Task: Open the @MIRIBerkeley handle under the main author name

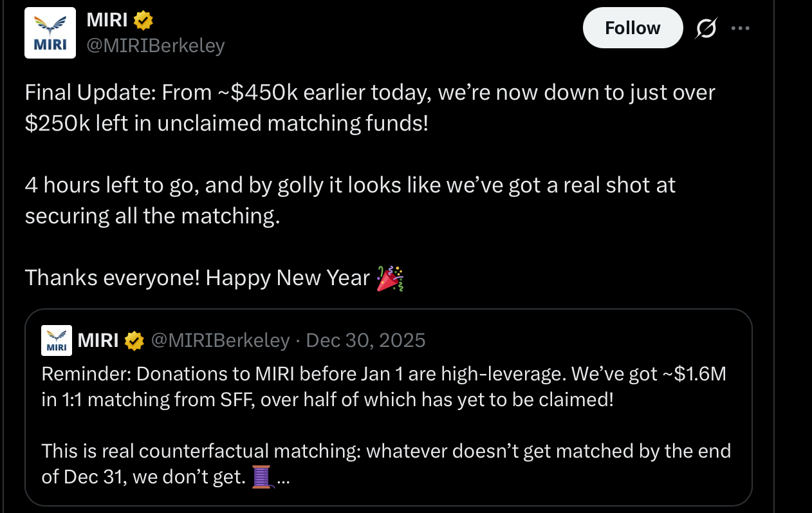Action: [155, 46]
